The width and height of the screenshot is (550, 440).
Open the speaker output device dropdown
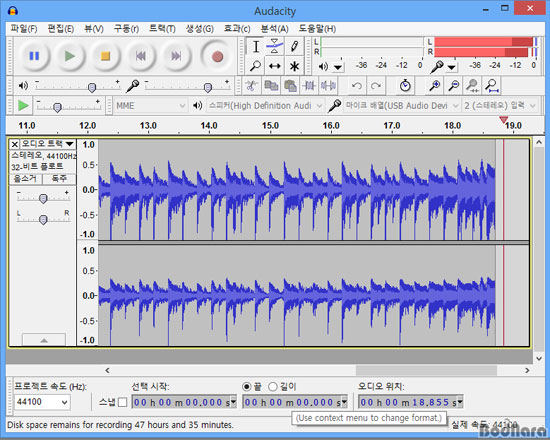coord(265,106)
